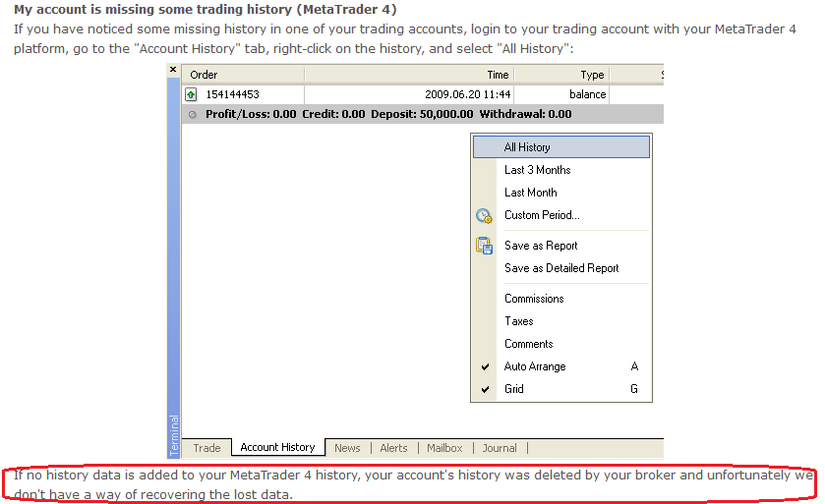The image size is (825, 504).
Task: Click the Profit/Loss: 0.00 summary text
Action: [x=251, y=114]
